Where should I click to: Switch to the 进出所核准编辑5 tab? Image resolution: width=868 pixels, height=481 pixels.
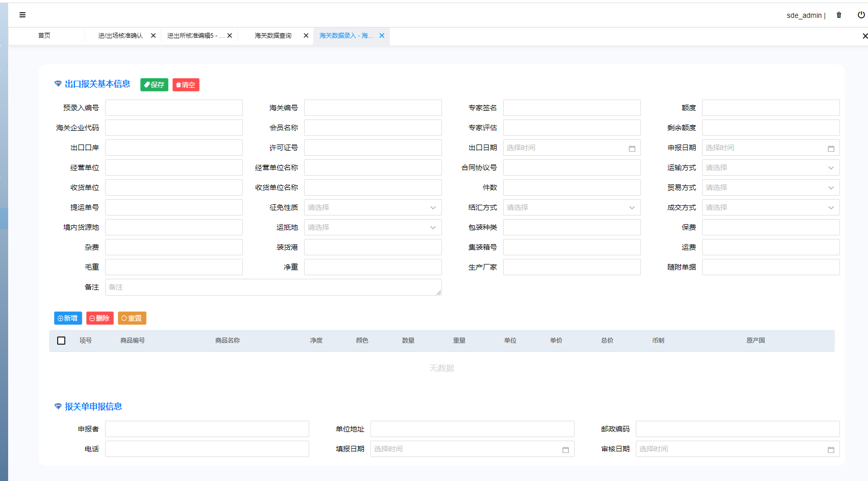(x=196, y=36)
